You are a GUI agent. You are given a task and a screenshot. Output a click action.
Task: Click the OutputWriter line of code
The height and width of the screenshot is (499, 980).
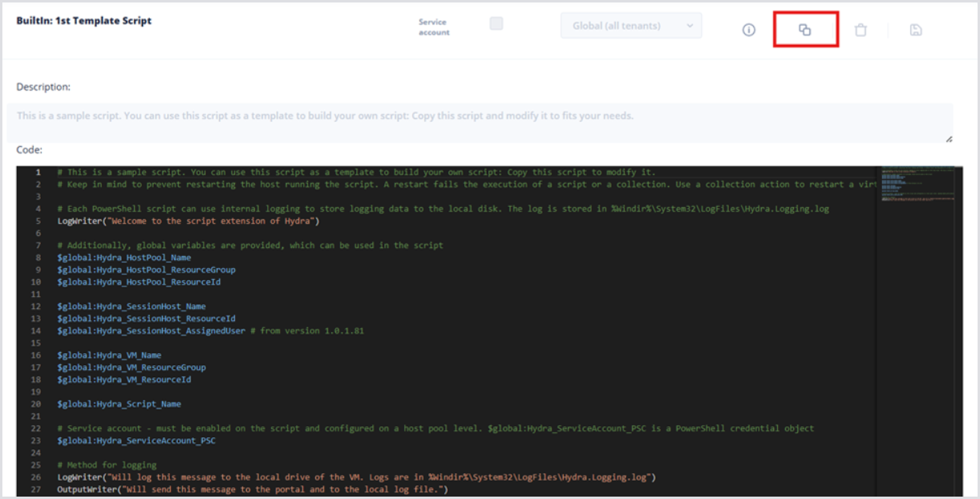[253, 489]
